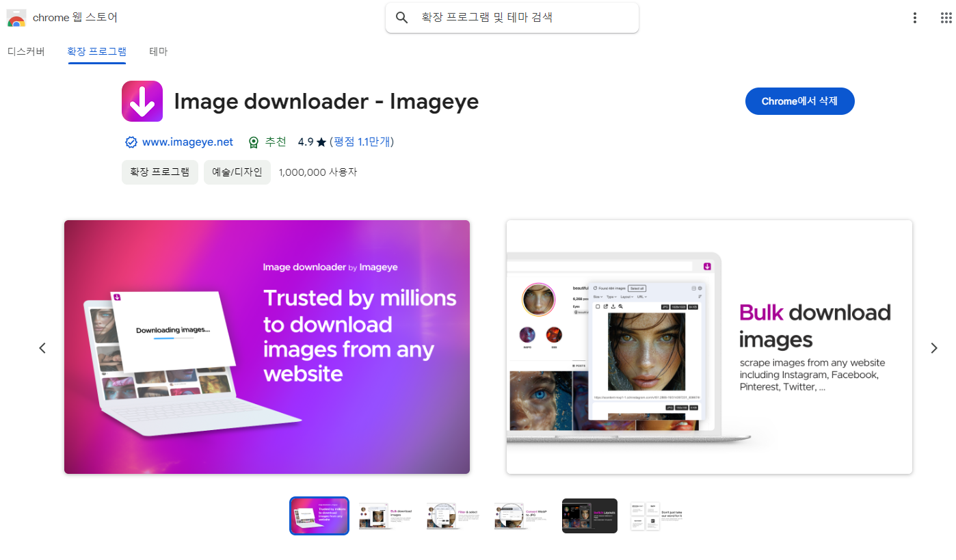Viewport: 956px width, 560px height.
Task: Click the 1,000,000 사용자 user count
Action: click(318, 172)
